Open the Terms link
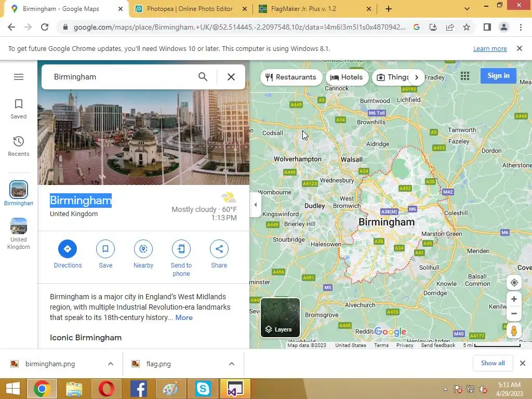532x399 pixels. point(381,345)
